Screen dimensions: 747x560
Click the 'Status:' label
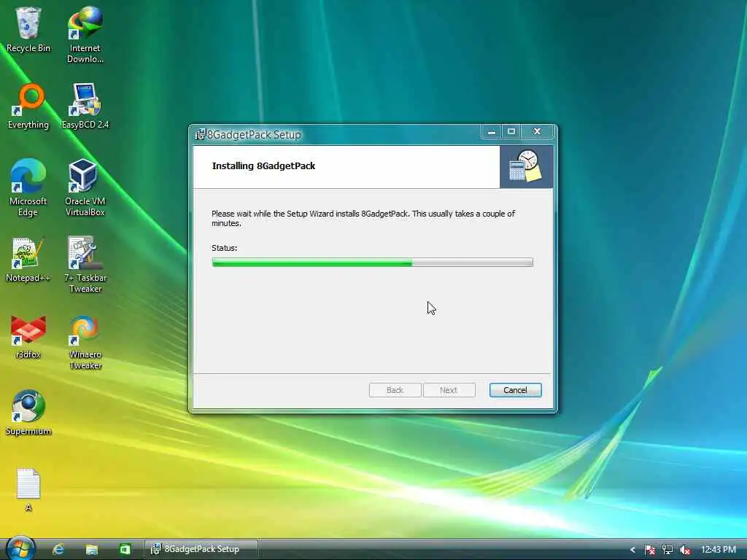point(224,248)
